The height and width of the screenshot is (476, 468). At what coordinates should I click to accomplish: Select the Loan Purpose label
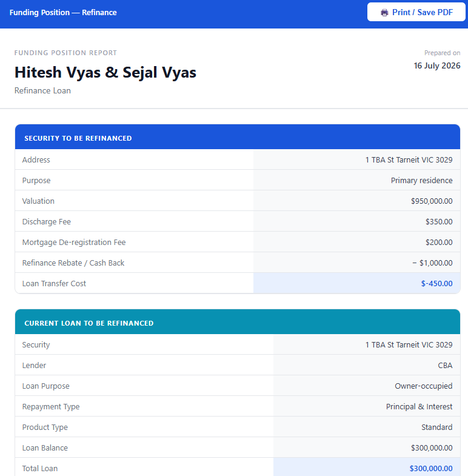pos(46,386)
